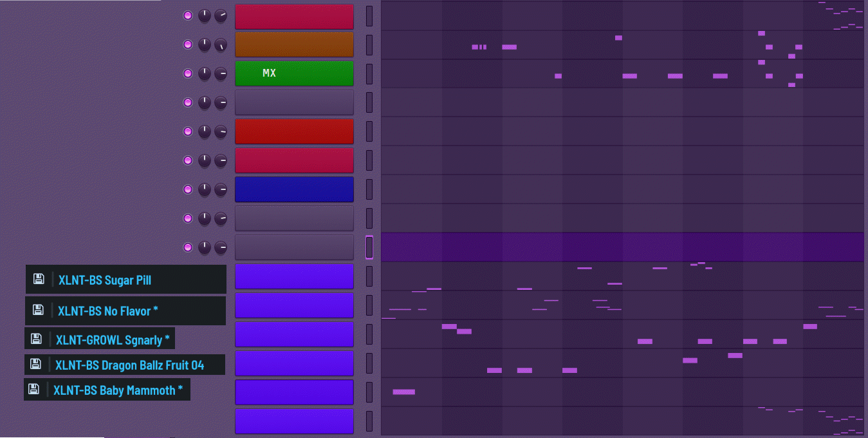Open the MX channel piano roll preview
Image resolution: width=868 pixels, height=438 pixels.
pyautogui.click(x=622, y=73)
